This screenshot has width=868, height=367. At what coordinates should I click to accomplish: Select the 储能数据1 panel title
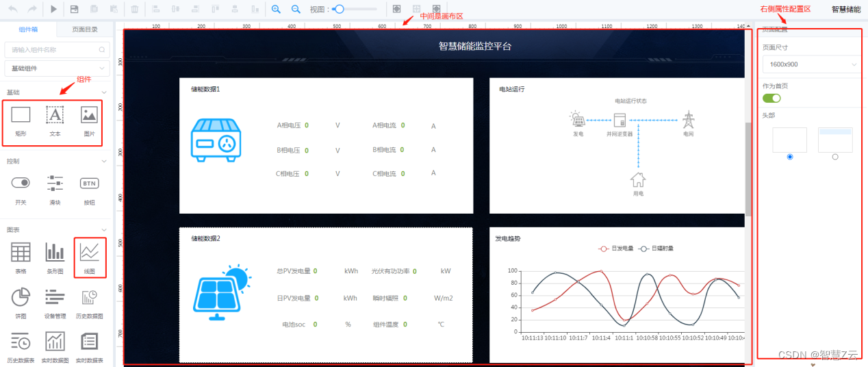pyautogui.click(x=205, y=89)
